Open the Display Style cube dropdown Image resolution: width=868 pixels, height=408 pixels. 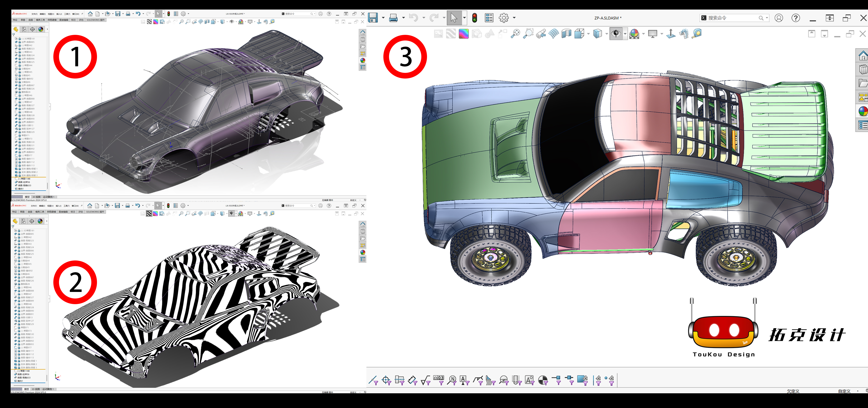[606, 34]
